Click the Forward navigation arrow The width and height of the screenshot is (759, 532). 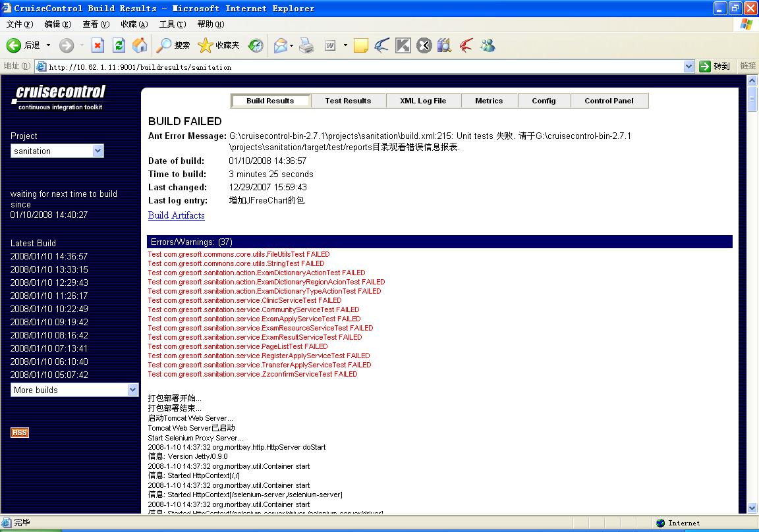pyautogui.click(x=67, y=45)
